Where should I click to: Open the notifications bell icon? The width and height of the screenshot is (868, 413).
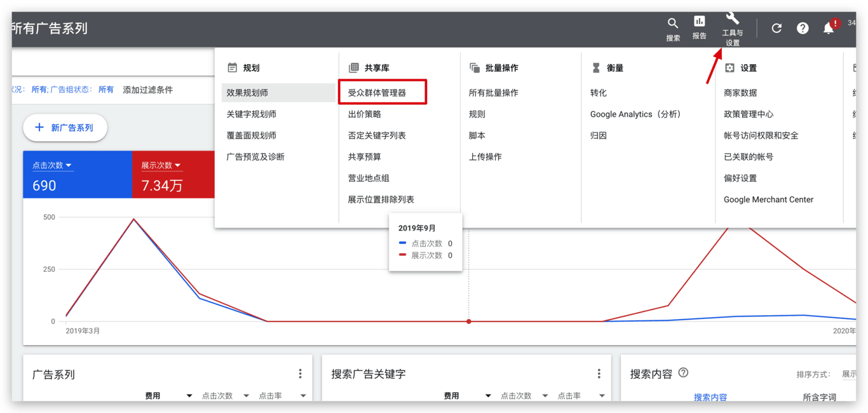click(829, 28)
